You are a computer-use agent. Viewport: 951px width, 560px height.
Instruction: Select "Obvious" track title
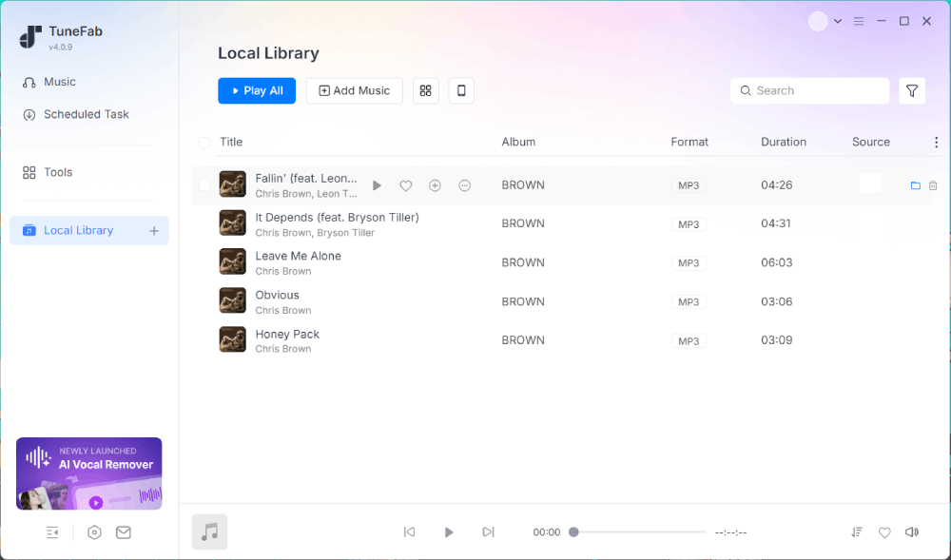point(277,295)
